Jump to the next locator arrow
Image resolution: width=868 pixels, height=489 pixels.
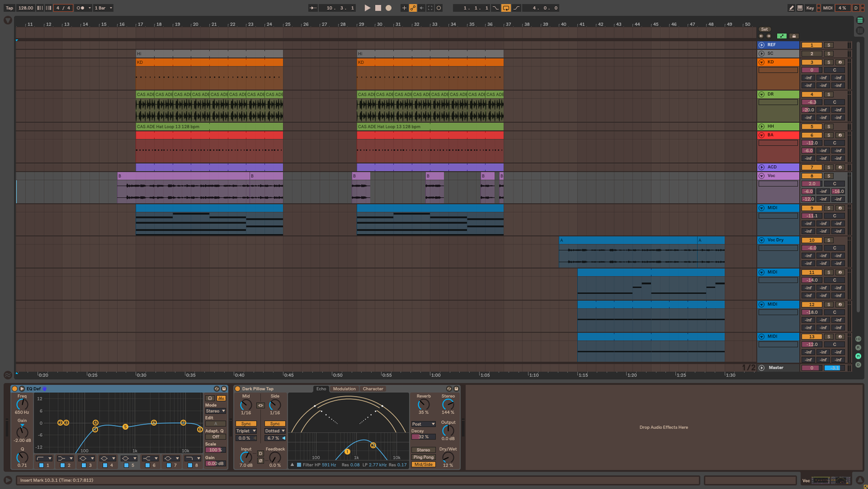pos(769,36)
